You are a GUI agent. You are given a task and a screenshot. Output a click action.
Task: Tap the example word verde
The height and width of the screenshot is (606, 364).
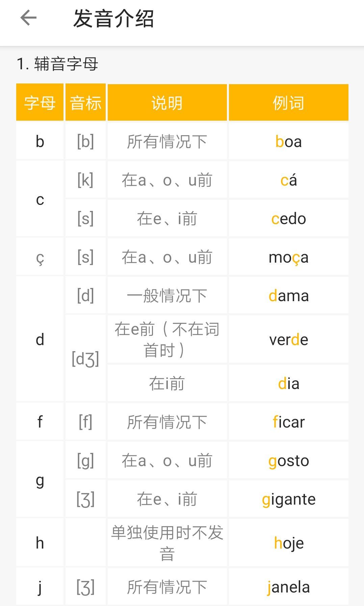click(289, 340)
